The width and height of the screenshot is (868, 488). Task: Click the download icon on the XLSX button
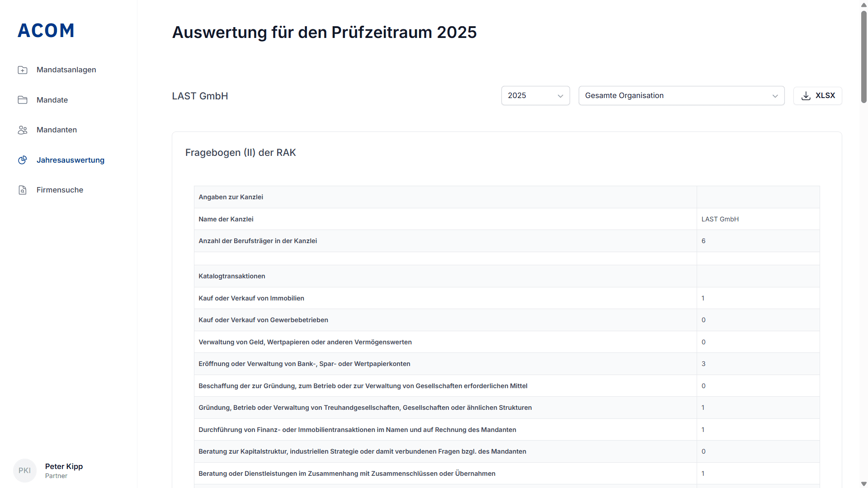coord(807,95)
